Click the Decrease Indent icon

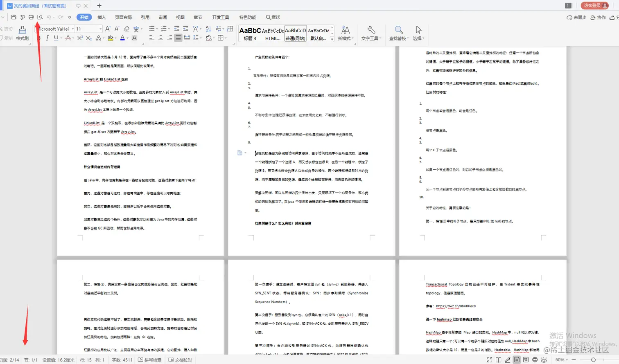point(176,29)
